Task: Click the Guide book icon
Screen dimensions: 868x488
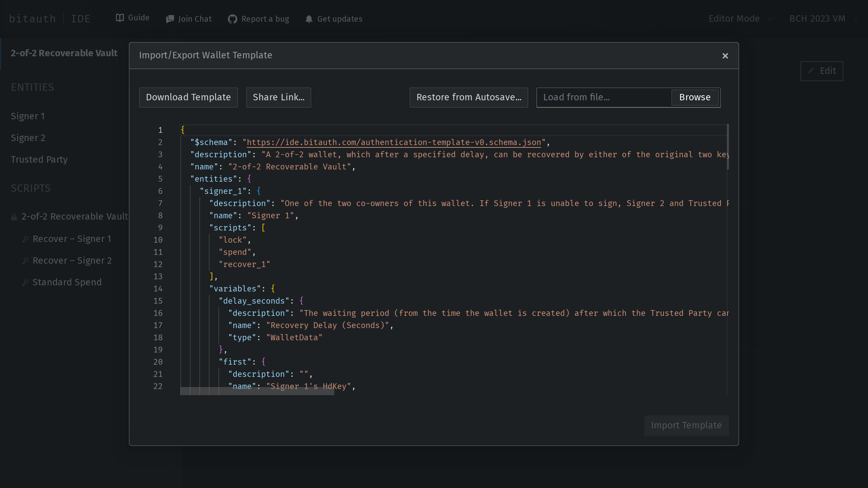Action: [120, 18]
